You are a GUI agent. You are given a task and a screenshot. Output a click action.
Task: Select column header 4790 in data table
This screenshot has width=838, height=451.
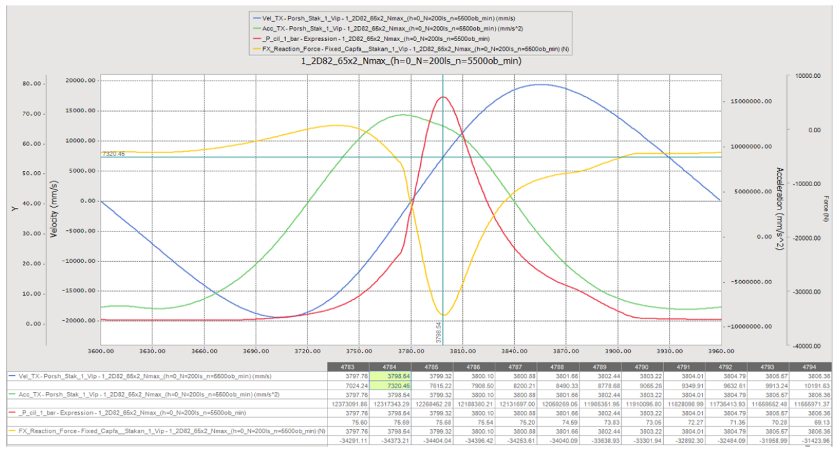click(x=642, y=367)
